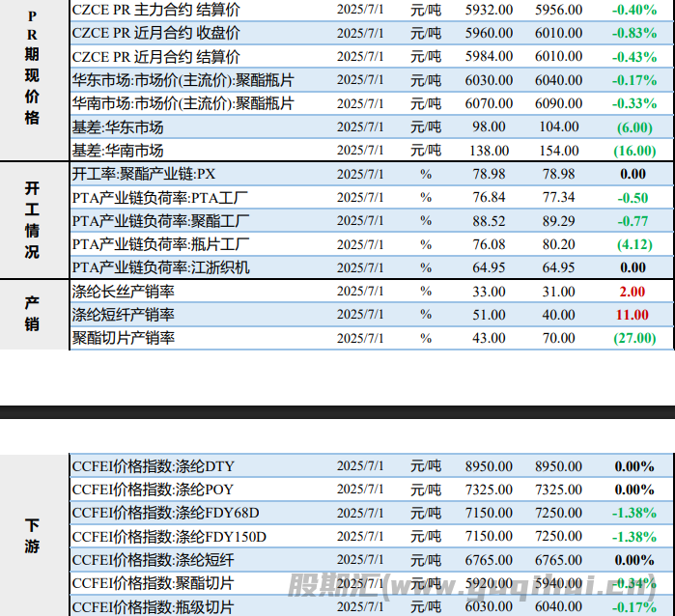Select the 基差:华东市场 row label

coord(118,127)
